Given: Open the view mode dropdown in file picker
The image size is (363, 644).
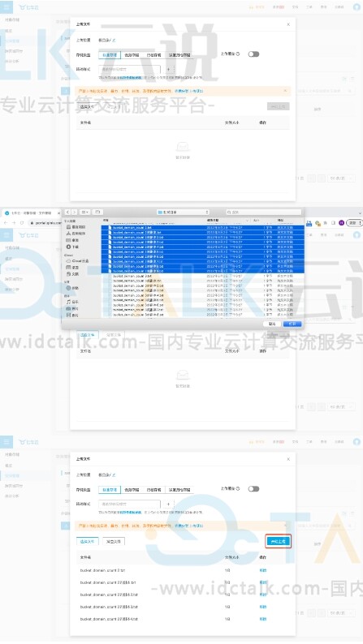Looking at the screenshot, I should pyautogui.click(x=84, y=212).
